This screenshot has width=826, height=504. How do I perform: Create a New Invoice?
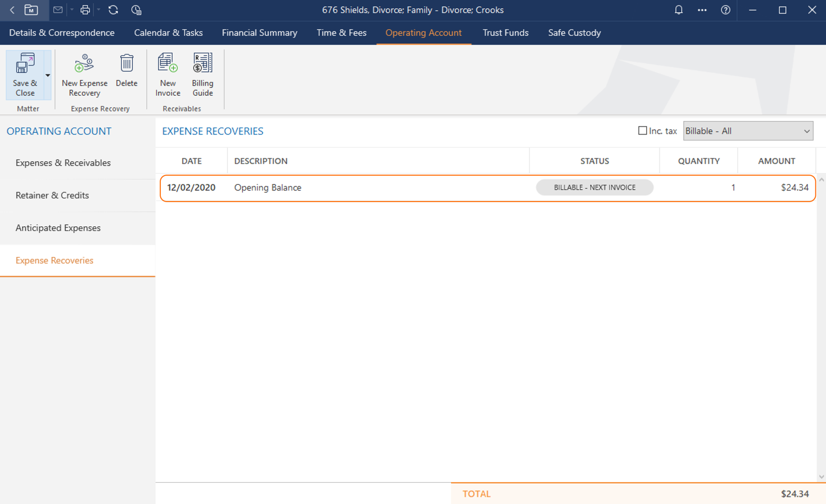click(168, 74)
